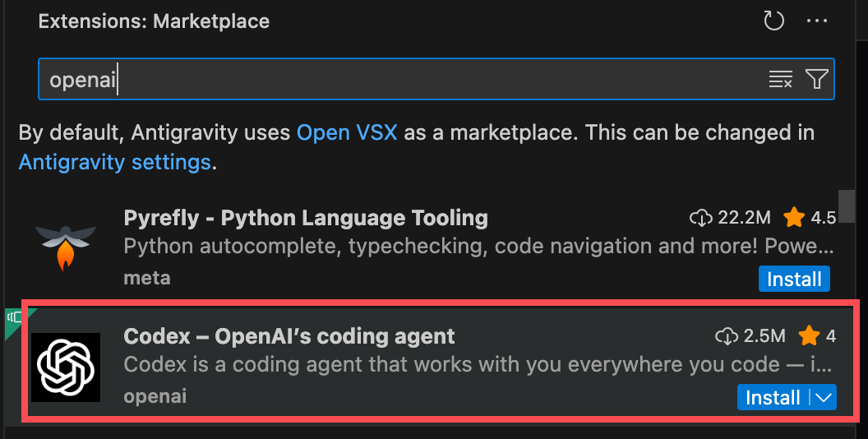
Task: Click the Codex download count icon
Action: pos(727,335)
